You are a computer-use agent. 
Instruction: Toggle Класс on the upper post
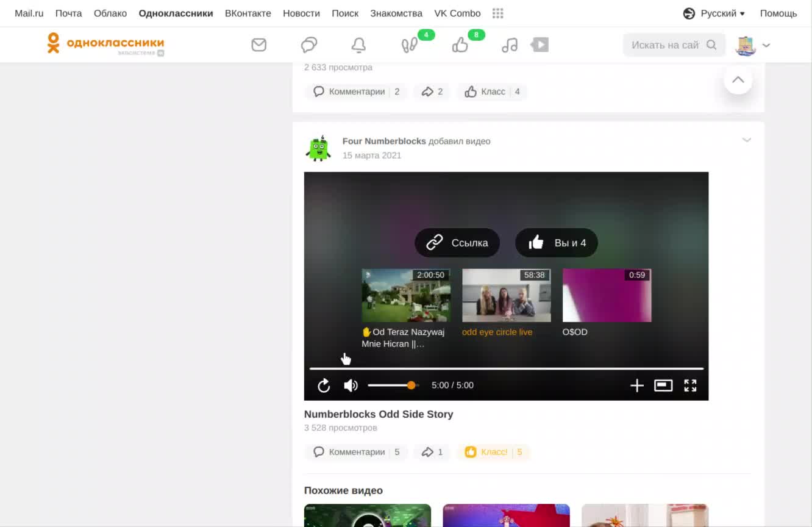coord(492,91)
